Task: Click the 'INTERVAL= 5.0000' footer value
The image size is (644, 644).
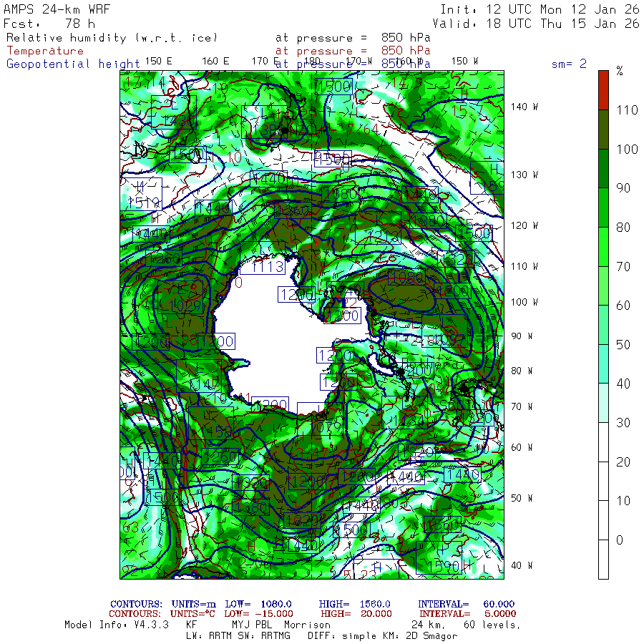Action: pyautogui.click(x=468, y=614)
